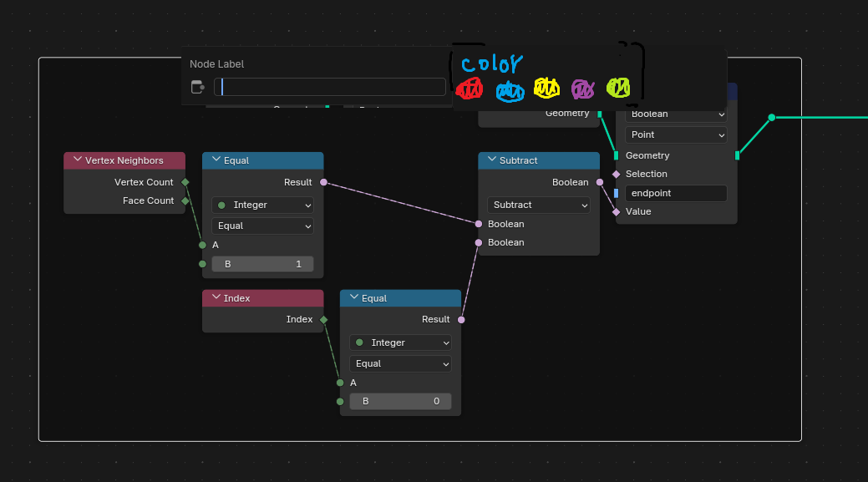Open Integer data type dropdown above B value 0
This screenshot has width=868, height=482.
click(401, 343)
